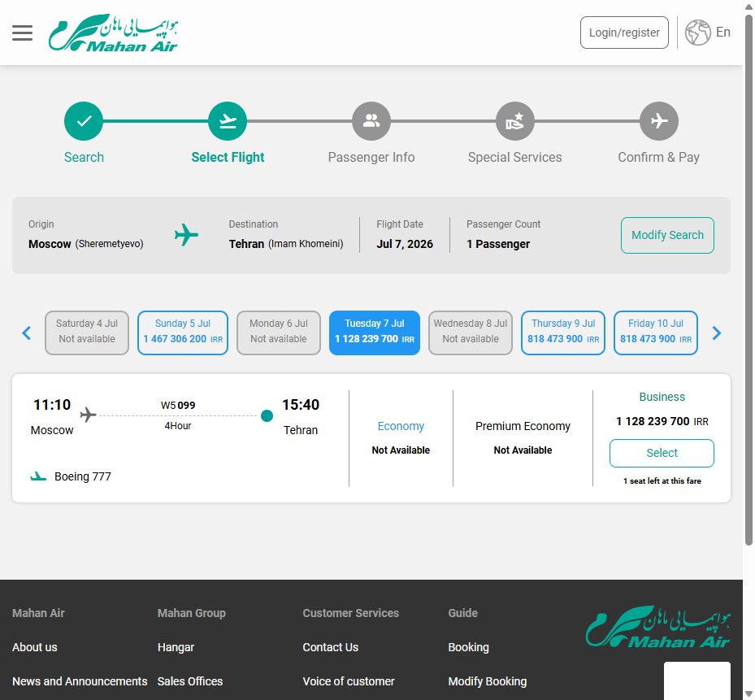Show previous dates with left chevron
755x700 pixels.
(27, 333)
